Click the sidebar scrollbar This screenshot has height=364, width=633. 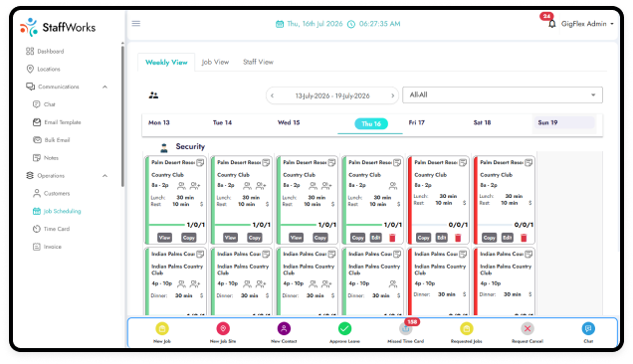122,116
